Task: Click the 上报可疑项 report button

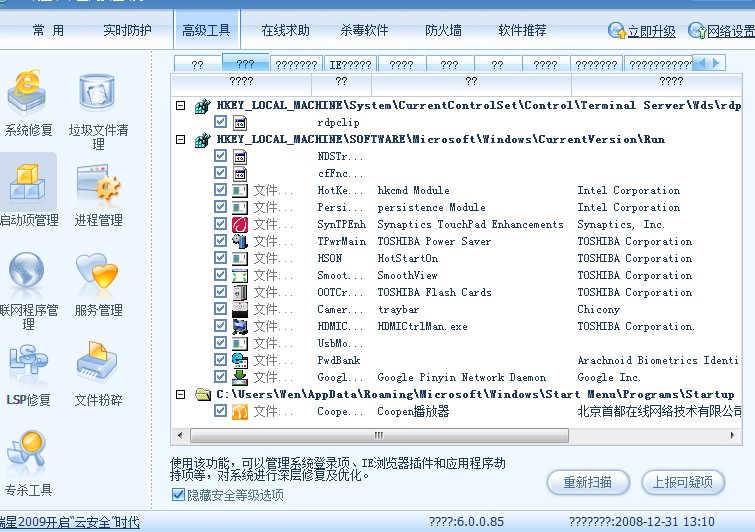Action: [683, 482]
